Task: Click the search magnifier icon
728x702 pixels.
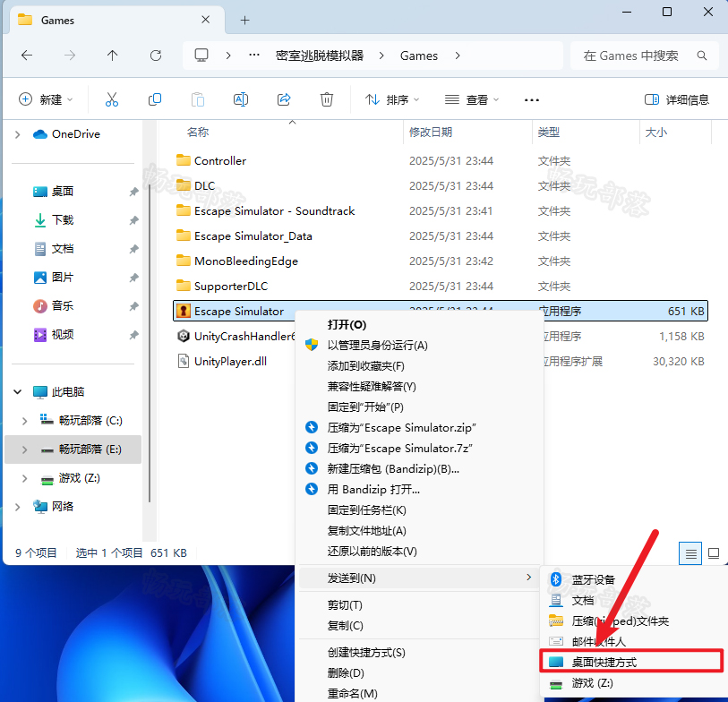Action: click(702, 56)
